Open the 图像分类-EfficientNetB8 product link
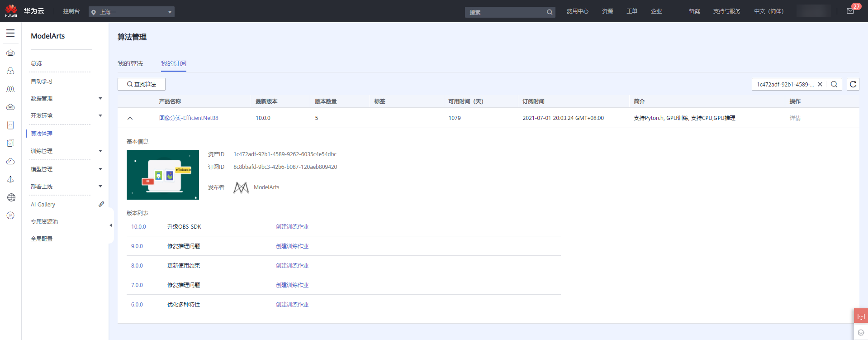The height and width of the screenshot is (340, 868). 189,118
